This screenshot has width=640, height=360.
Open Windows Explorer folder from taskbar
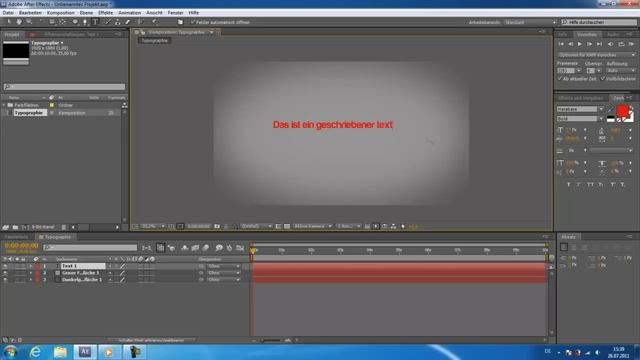pos(60,352)
